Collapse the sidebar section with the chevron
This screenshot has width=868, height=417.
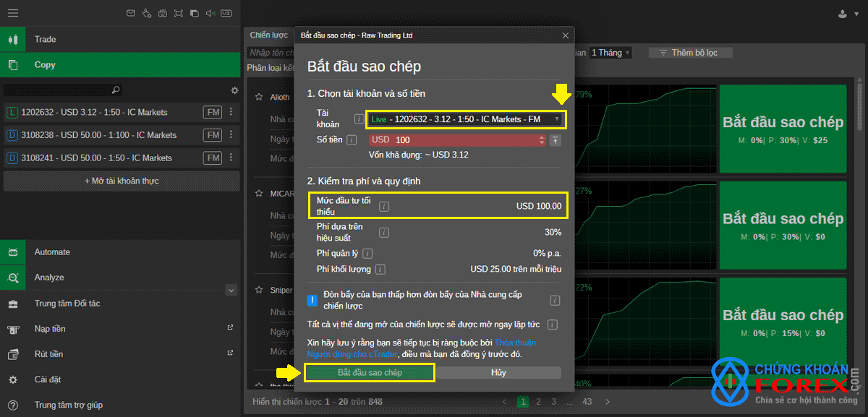point(231,290)
